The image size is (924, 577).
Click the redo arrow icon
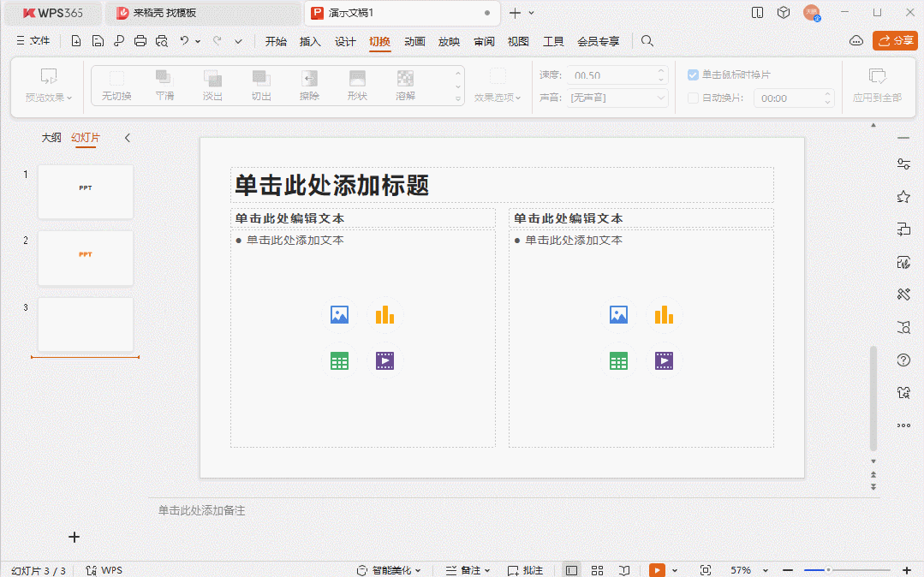coord(218,41)
